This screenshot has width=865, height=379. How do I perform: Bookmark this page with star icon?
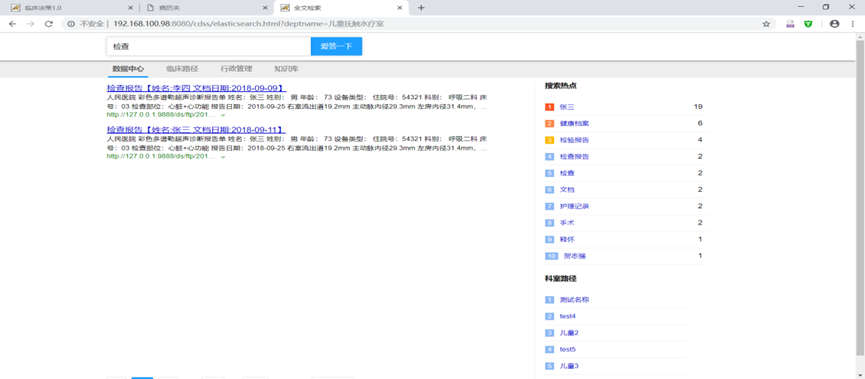click(766, 24)
